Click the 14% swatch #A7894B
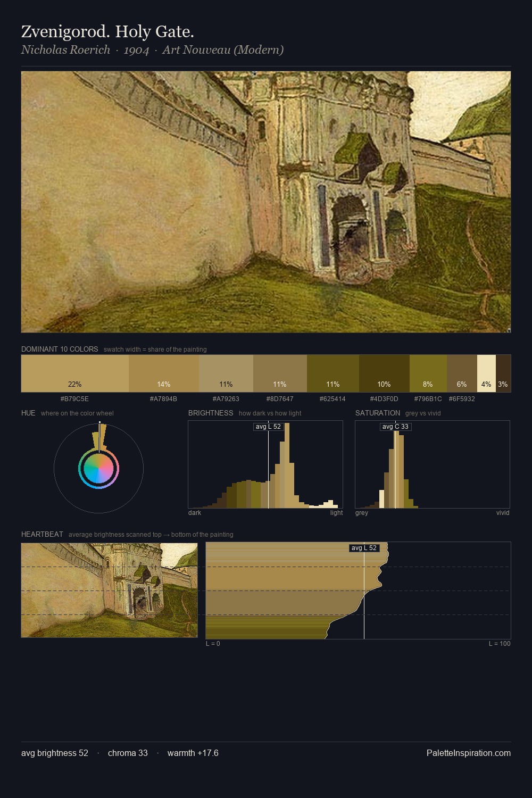The height and width of the screenshot is (798, 532). point(164,373)
